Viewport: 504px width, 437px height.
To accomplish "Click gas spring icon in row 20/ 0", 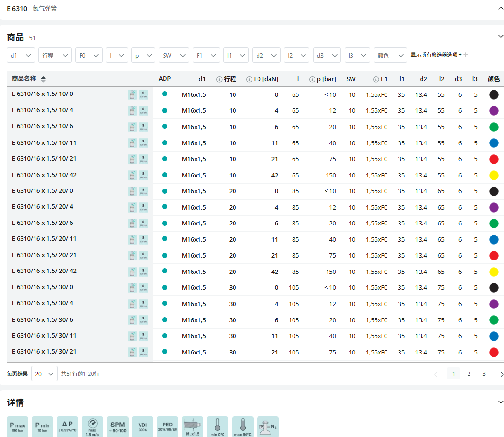I will [132, 191].
